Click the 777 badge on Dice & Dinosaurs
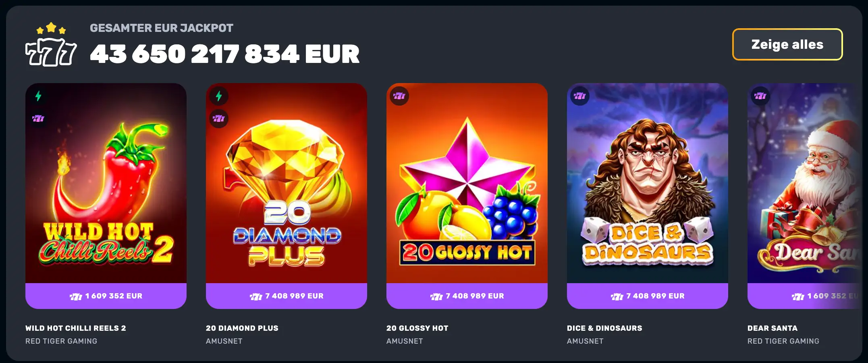 click(x=580, y=96)
